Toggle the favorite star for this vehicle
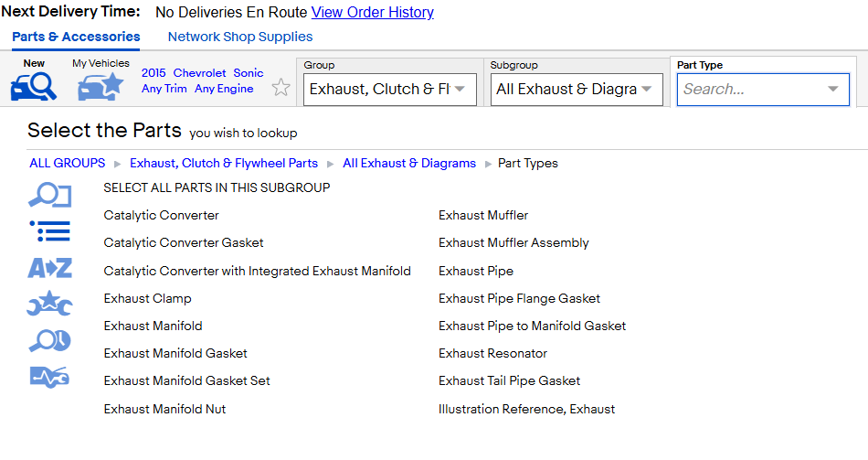The width and height of the screenshot is (868, 460). point(281,88)
